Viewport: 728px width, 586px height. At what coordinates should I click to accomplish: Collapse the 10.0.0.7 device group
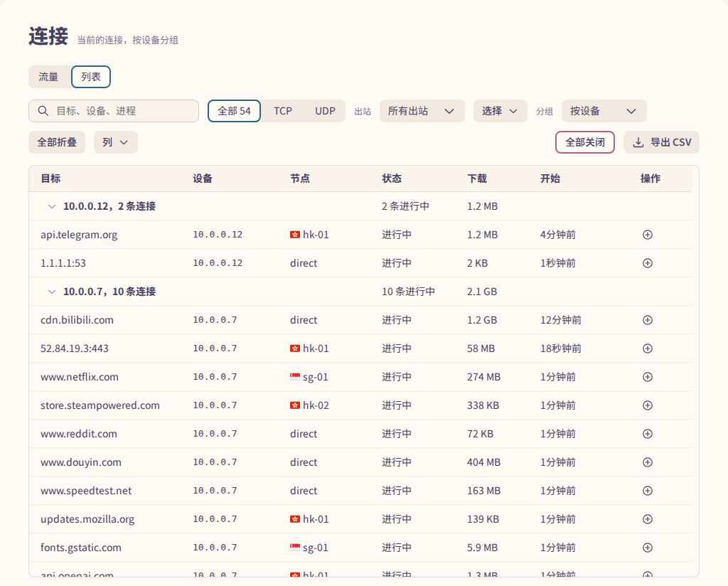[52, 292]
